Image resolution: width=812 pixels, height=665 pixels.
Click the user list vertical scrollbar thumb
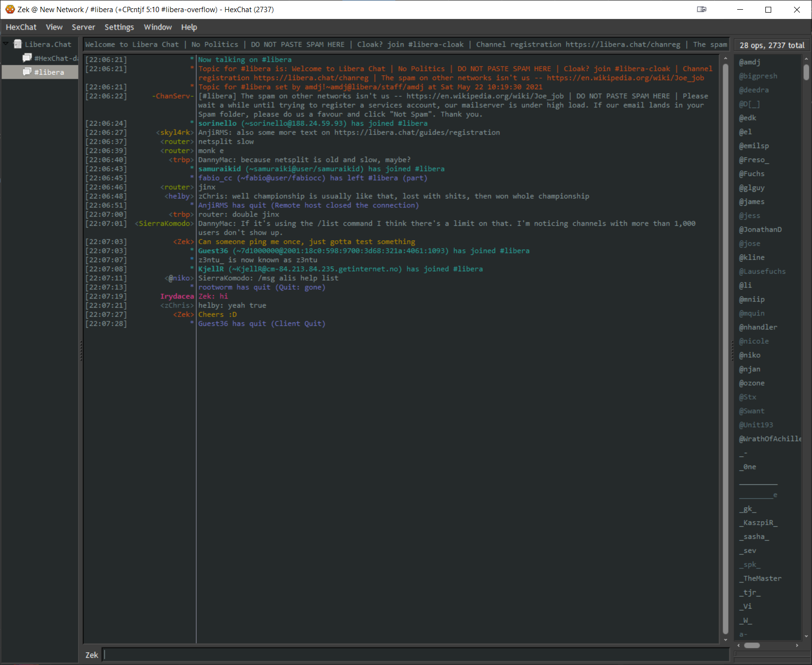[806, 72]
